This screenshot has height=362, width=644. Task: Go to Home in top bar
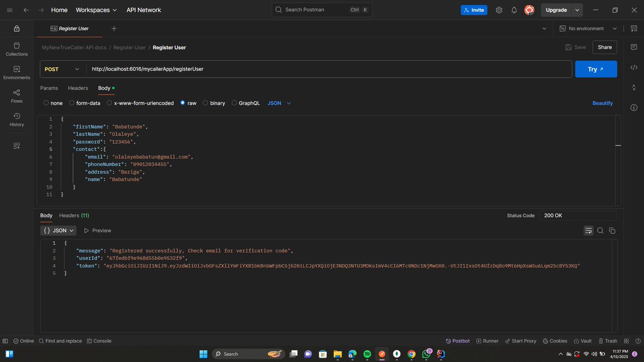[x=59, y=10]
